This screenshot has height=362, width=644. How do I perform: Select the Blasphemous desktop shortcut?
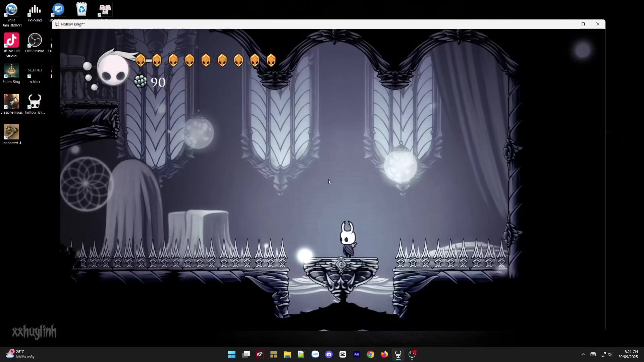coord(11,104)
